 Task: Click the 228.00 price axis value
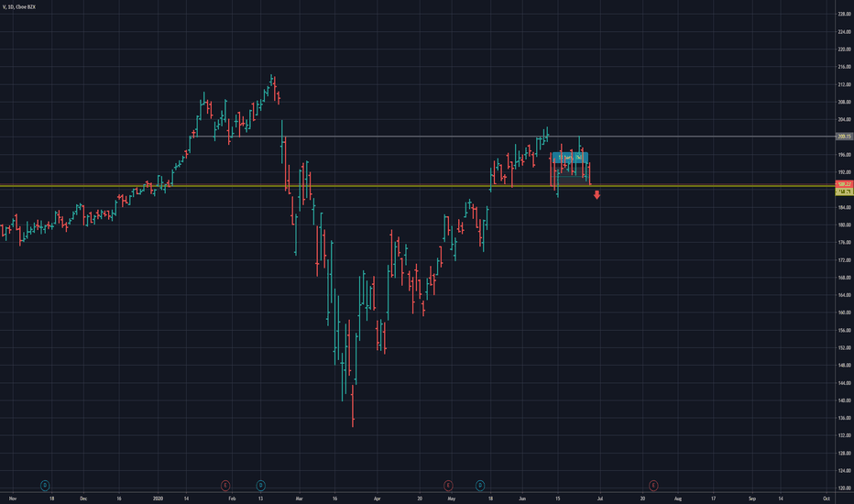[845, 14]
